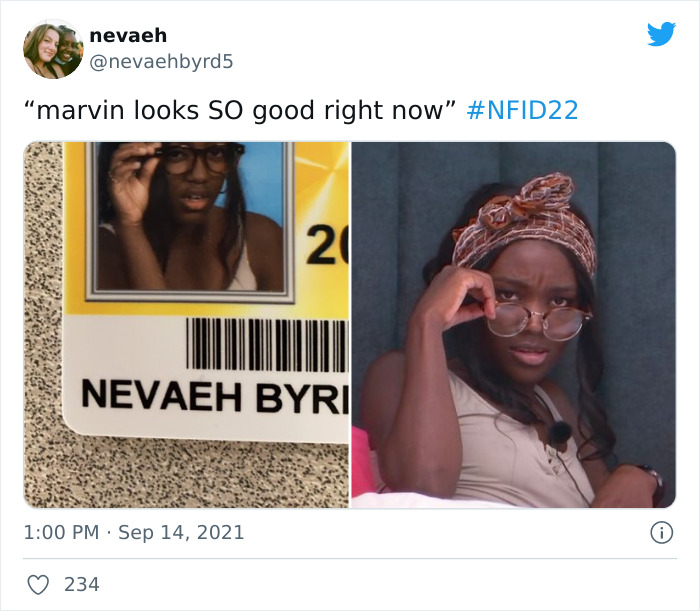The image size is (700, 611).
Task: Click the Twitter bird logo
Action: 661,33
